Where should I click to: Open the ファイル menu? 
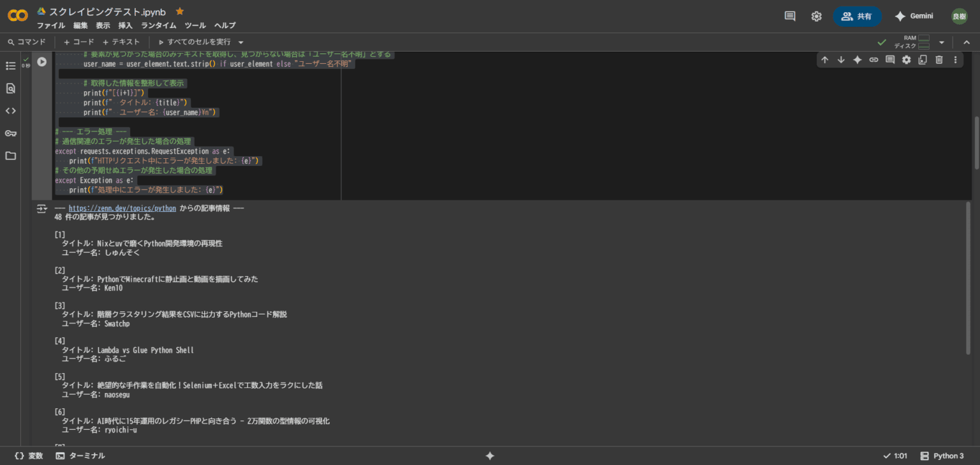tap(51, 26)
